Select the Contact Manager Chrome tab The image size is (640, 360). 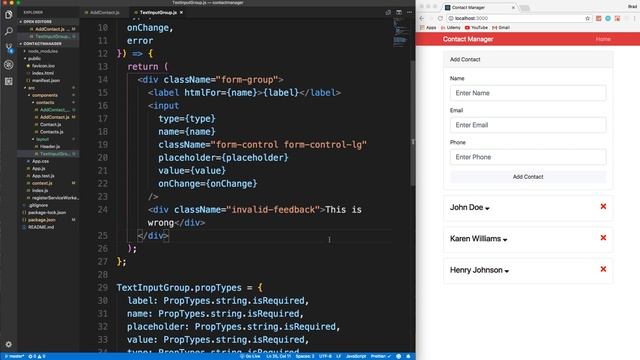(x=480, y=7)
